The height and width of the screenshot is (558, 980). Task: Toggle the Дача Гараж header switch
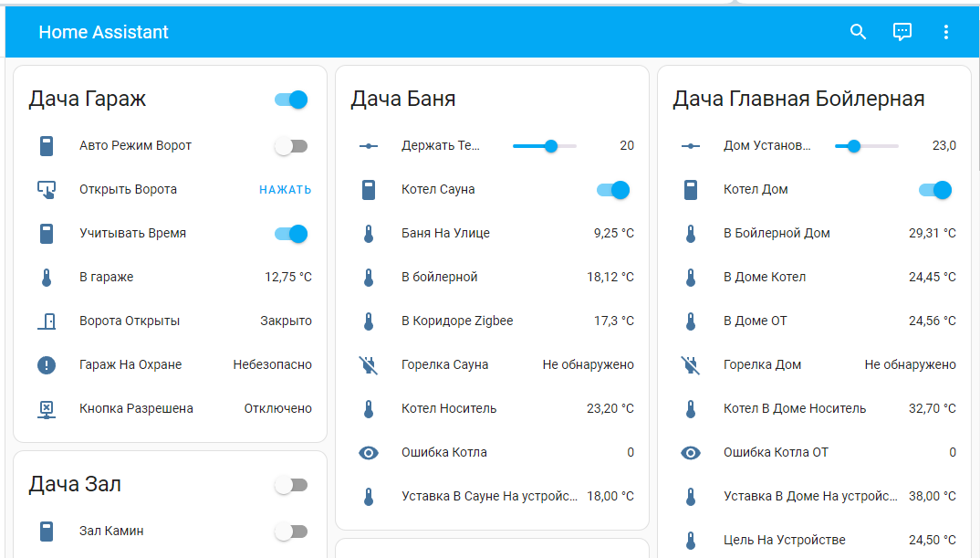tap(291, 100)
